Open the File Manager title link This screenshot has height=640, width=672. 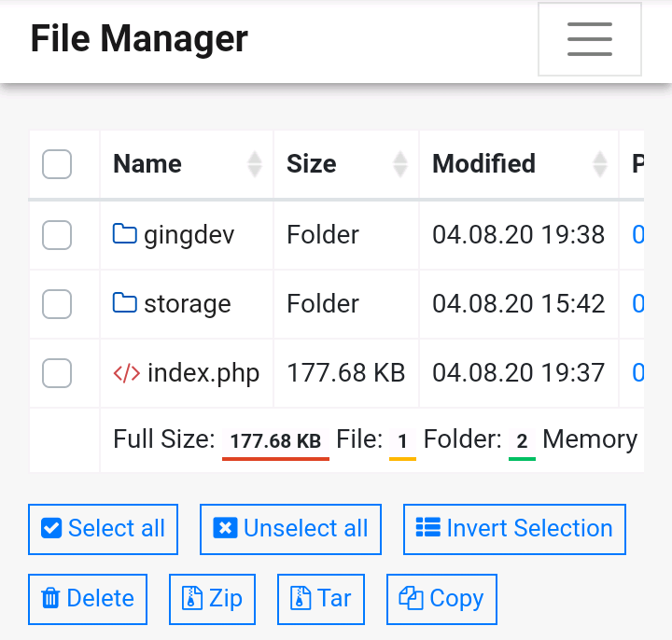[x=139, y=39]
